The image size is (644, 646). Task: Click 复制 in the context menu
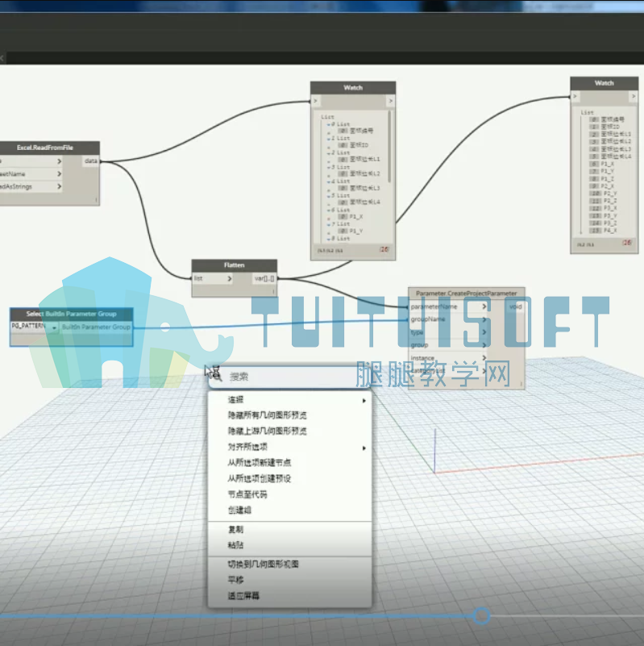pyautogui.click(x=290, y=530)
